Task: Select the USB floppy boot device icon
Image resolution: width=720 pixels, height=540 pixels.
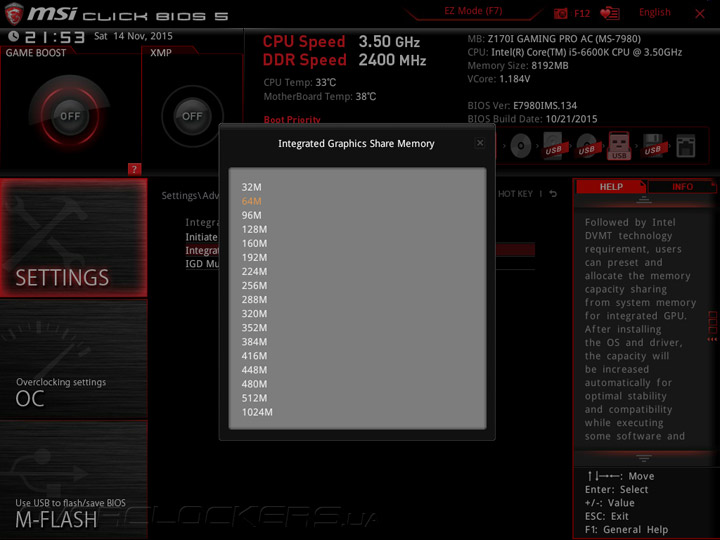Action: pyautogui.click(x=653, y=146)
